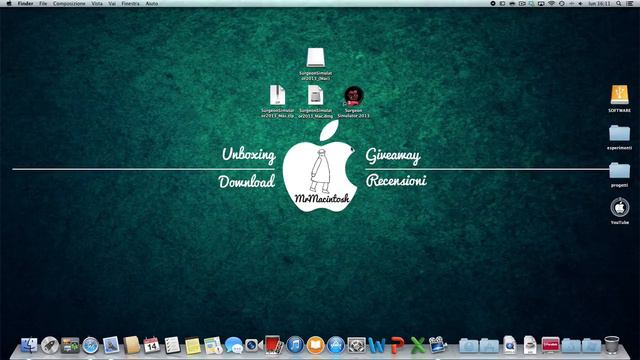The width and height of the screenshot is (640, 360).
Task: Launch Launchpad rocket icon in Dock
Action: [x=49, y=345]
